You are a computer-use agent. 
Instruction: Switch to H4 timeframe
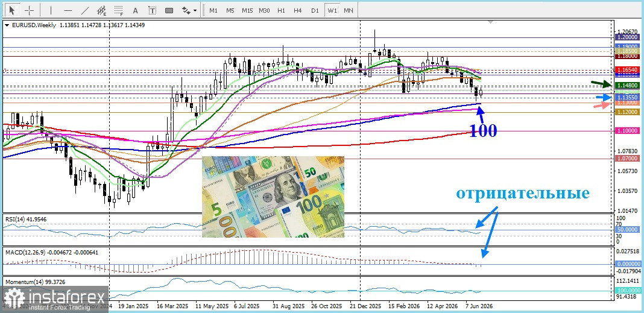298,10
